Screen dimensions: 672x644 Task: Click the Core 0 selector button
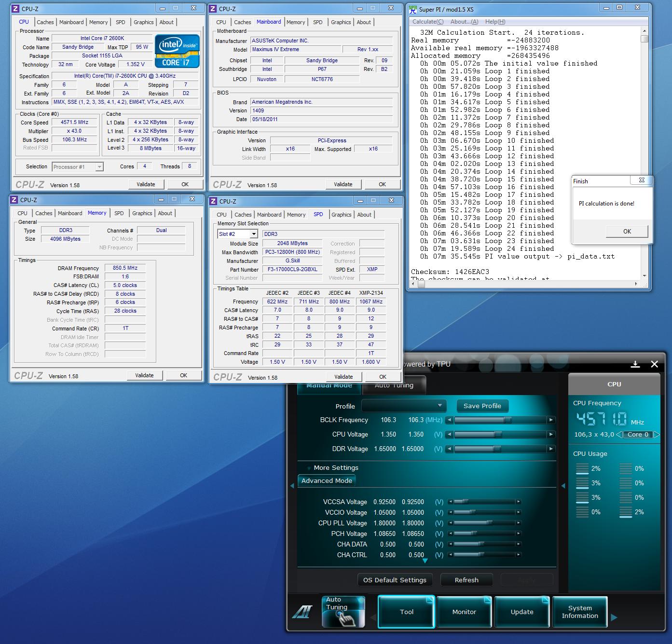637,435
